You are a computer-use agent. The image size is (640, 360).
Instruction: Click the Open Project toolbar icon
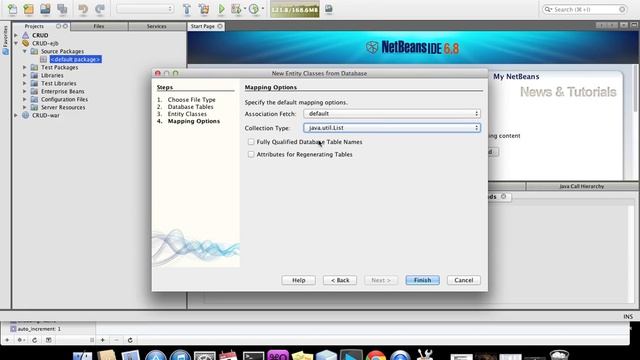pyautogui.click(x=45, y=9)
